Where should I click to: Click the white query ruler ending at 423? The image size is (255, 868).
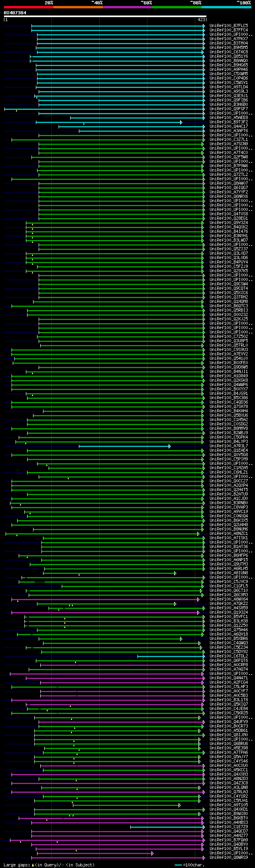pos(105,16)
